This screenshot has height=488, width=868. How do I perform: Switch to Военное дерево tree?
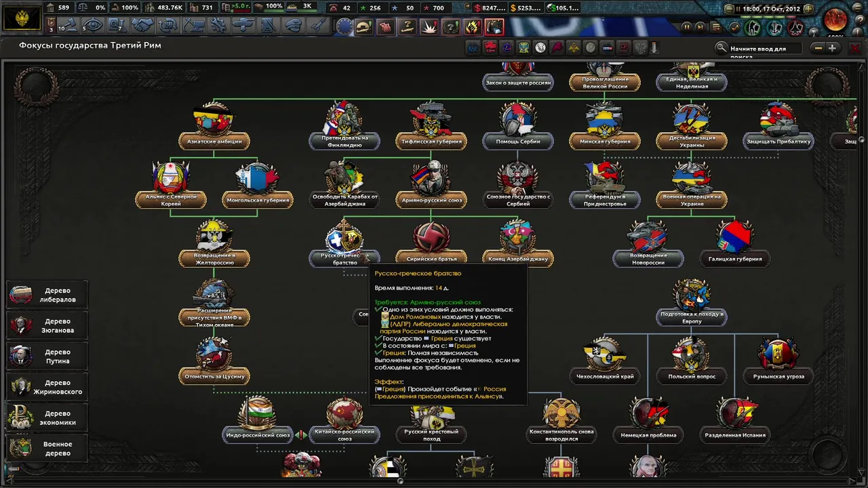(x=47, y=449)
